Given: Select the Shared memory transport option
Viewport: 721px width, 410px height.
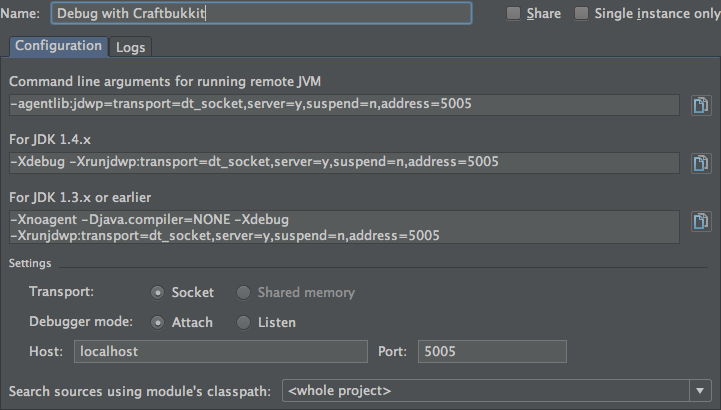Looking at the screenshot, I should pyautogui.click(x=243, y=293).
